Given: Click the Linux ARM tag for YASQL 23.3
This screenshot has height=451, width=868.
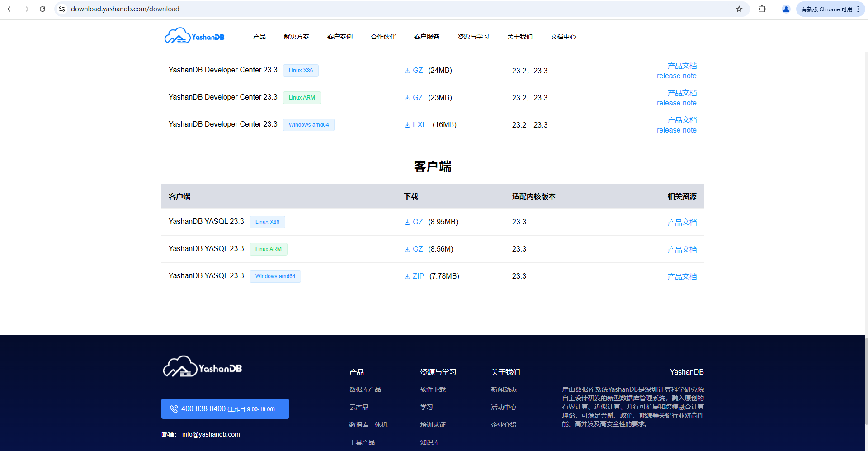Looking at the screenshot, I should tap(268, 249).
